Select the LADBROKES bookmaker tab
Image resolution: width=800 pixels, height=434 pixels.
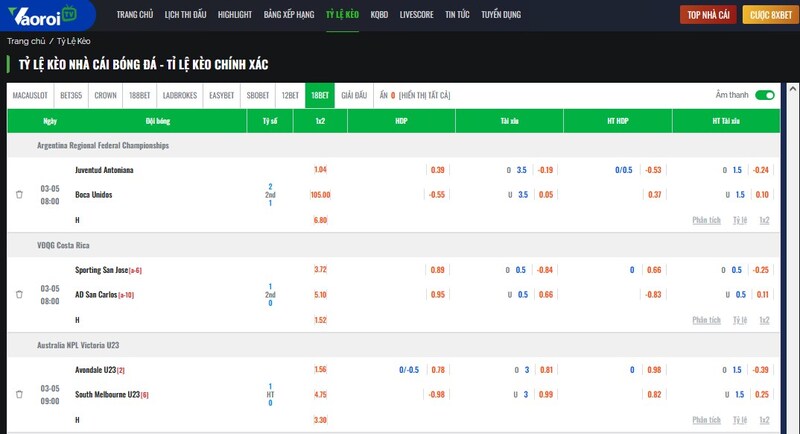click(x=180, y=95)
